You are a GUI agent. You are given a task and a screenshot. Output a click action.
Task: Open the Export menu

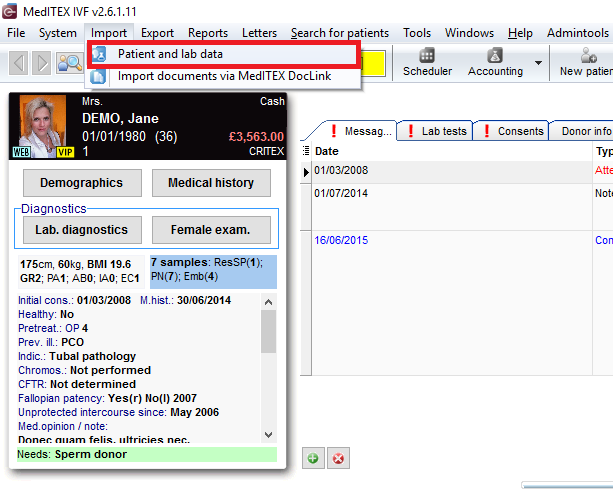[157, 33]
